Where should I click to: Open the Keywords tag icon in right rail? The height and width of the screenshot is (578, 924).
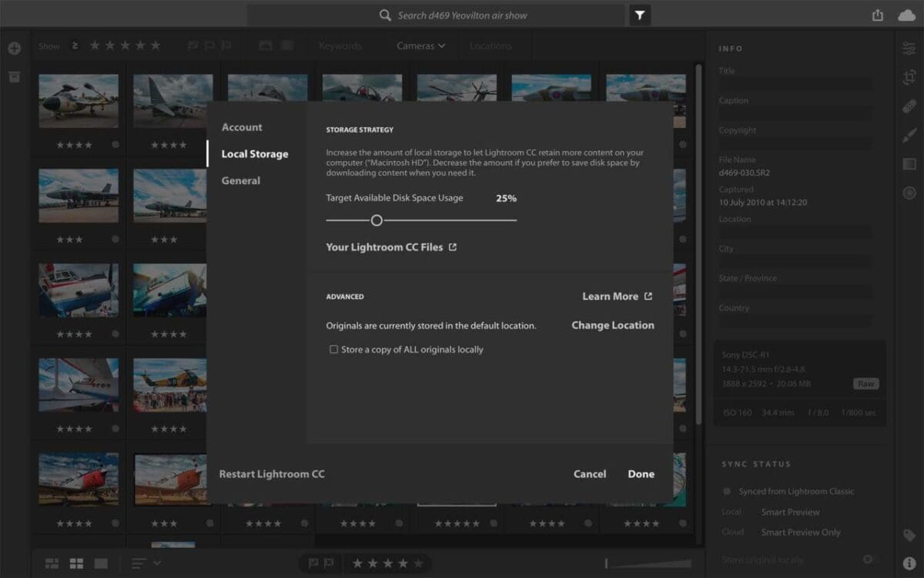click(x=909, y=536)
